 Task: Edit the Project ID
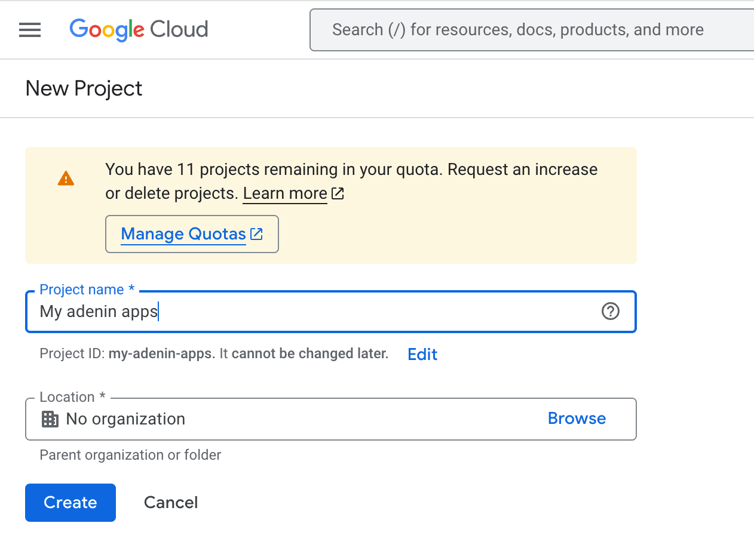(422, 354)
